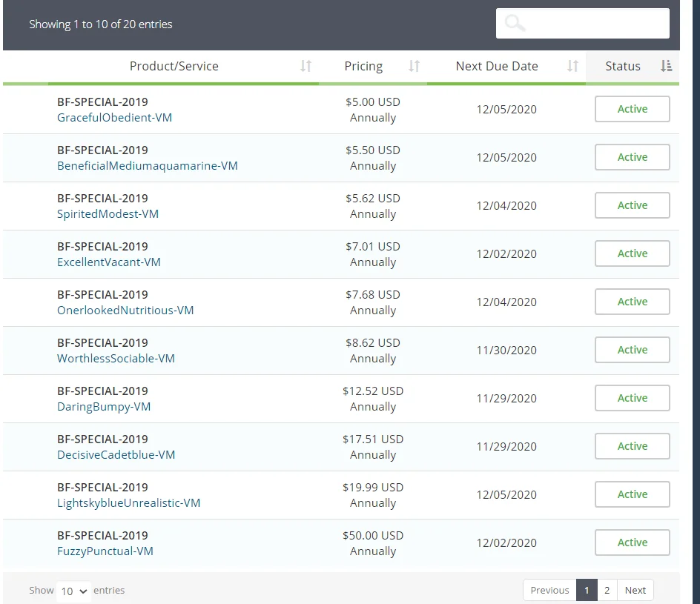Open GracefulObedient-VM service link
This screenshot has width=700, height=604.
[x=114, y=118]
